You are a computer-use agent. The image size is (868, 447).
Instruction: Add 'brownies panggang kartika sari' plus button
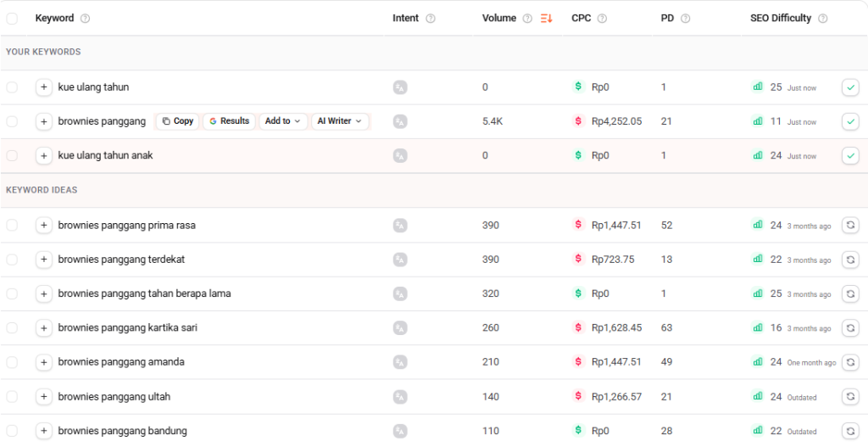coord(44,328)
